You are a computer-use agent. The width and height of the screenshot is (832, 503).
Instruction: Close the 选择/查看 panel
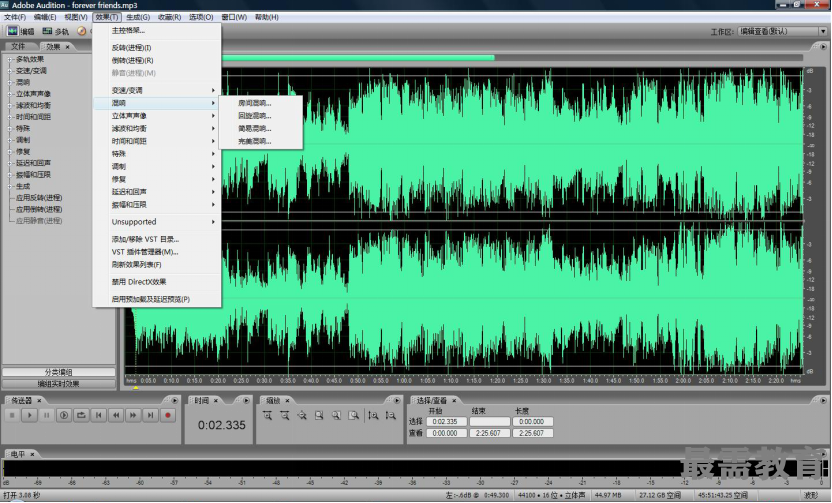click(454, 401)
